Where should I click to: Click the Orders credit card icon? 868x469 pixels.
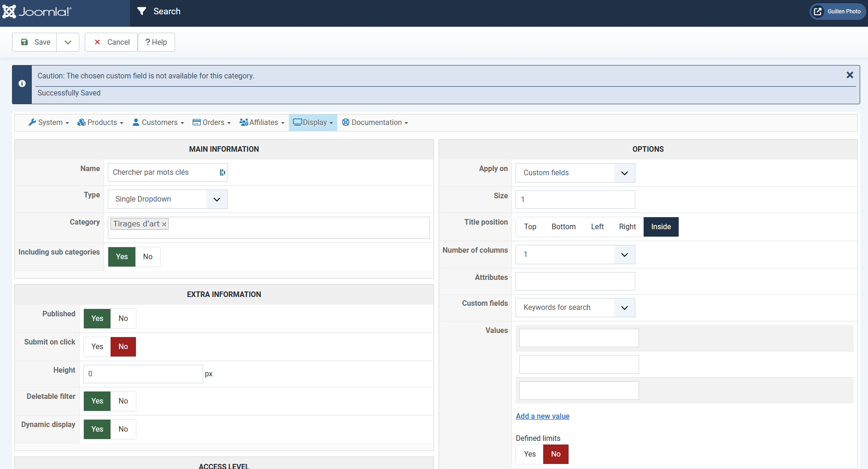pyautogui.click(x=197, y=122)
